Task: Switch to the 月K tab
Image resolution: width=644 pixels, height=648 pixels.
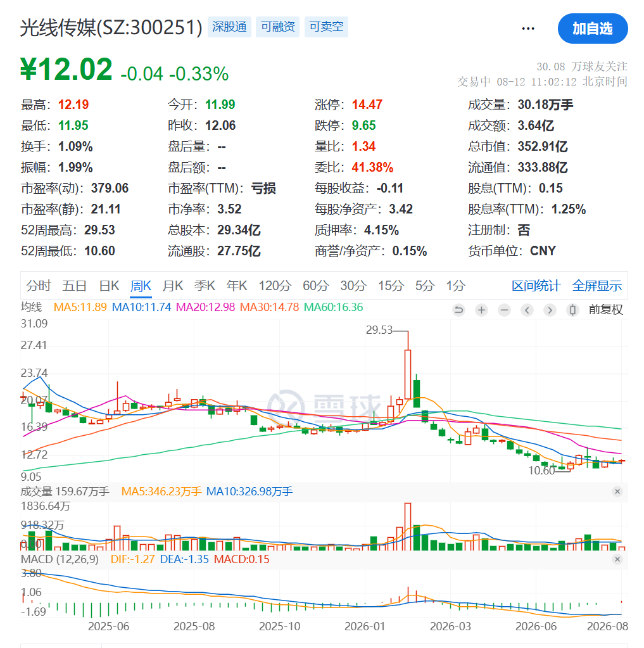Action: click(x=173, y=286)
